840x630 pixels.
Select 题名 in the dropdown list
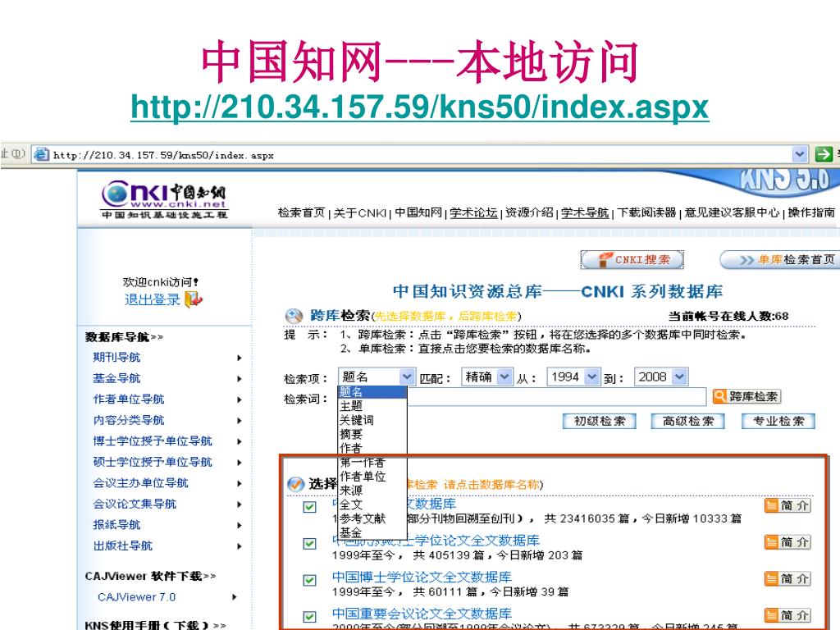pyautogui.click(x=372, y=392)
